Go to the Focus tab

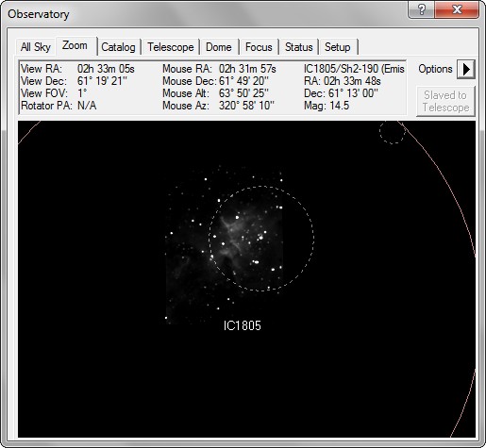[x=259, y=47]
